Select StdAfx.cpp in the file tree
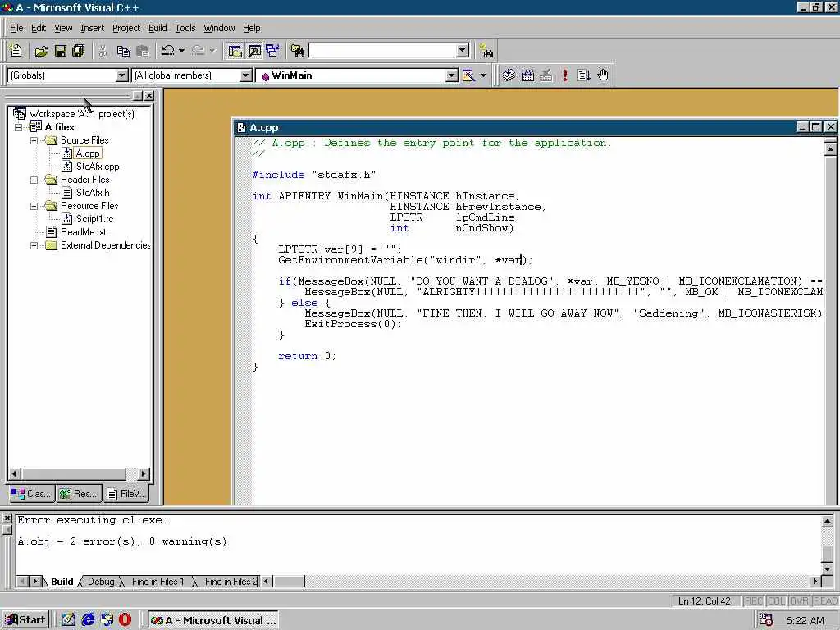This screenshot has width=840, height=630. [98, 167]
